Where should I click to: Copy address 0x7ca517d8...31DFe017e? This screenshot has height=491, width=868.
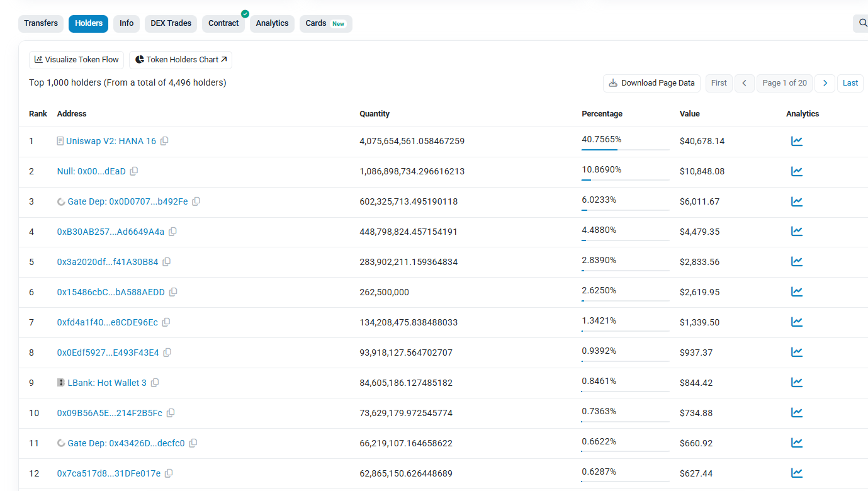(x=169, y=473)
